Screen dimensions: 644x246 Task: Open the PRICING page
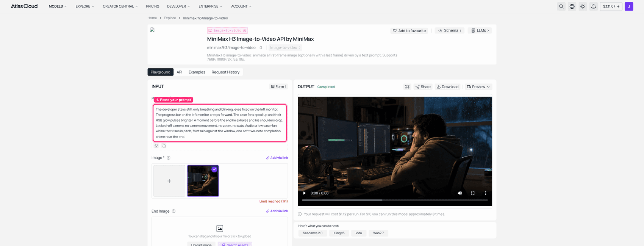point(153,6)
